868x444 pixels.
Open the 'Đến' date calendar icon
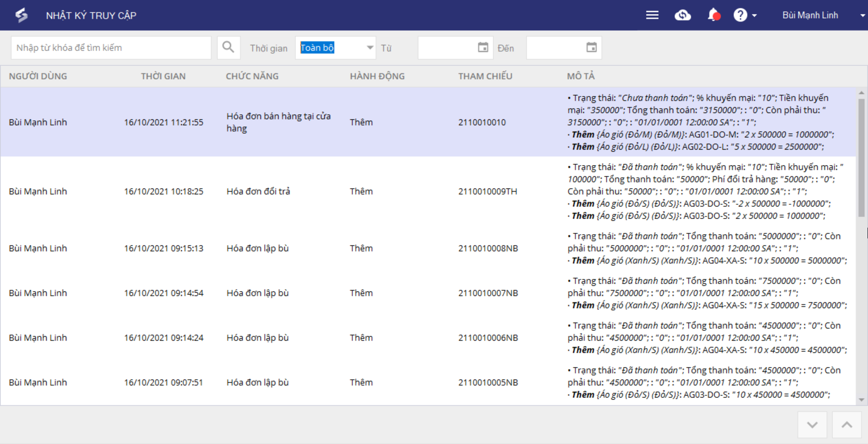591,47
